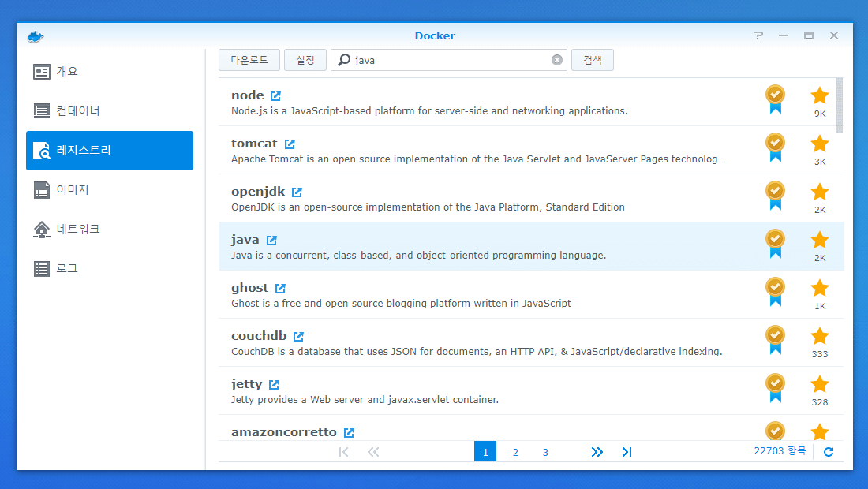Click the Docker whale logo icon
Viewport: 868px width, 489px height.
coord(36,36)
